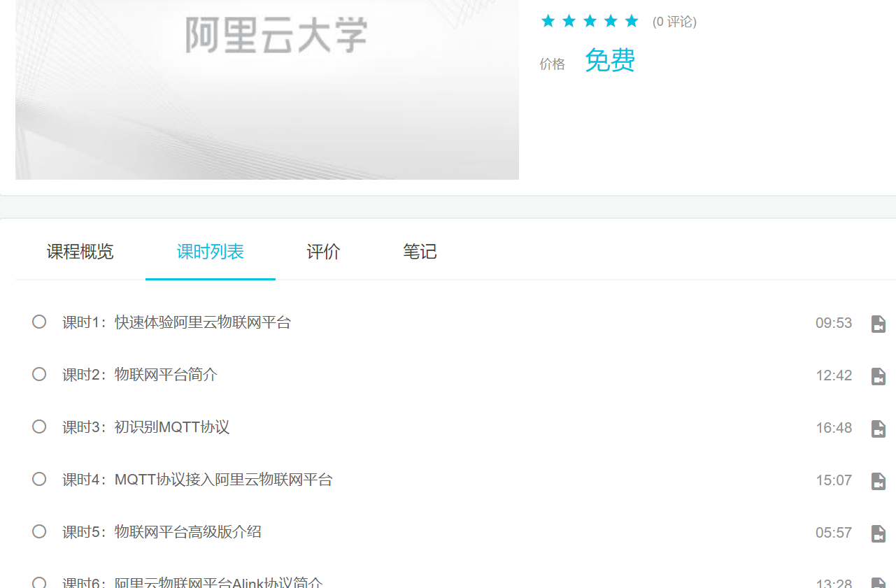The height and width of the screenshot is (588, 896).
Task: Click the 15:07 duration of 课时4
Action: tap(834, 480)
